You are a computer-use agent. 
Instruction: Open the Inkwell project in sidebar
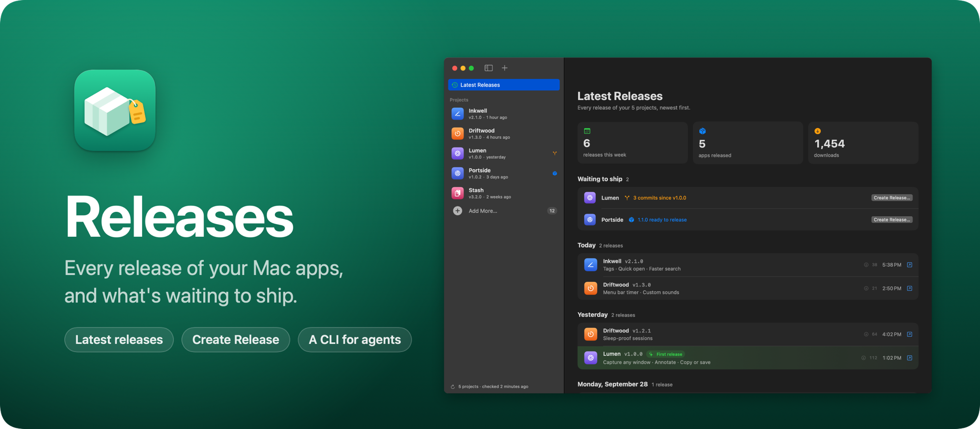pos(504,114)
